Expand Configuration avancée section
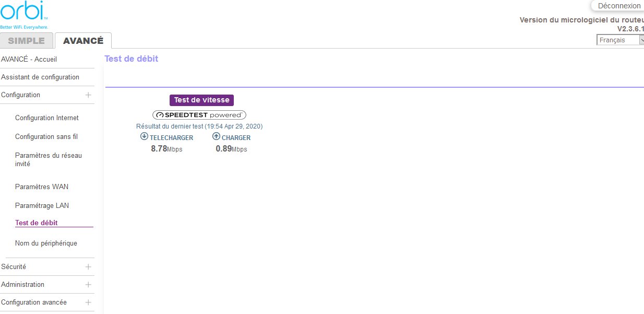Screen dimensions: 644x314 pyautogui.click(x=88, y=303)
